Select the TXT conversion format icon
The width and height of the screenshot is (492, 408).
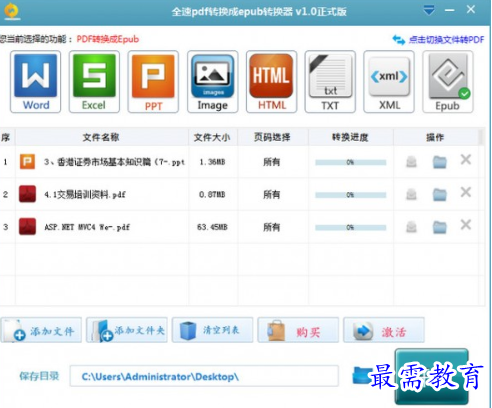tap(330, 82)
